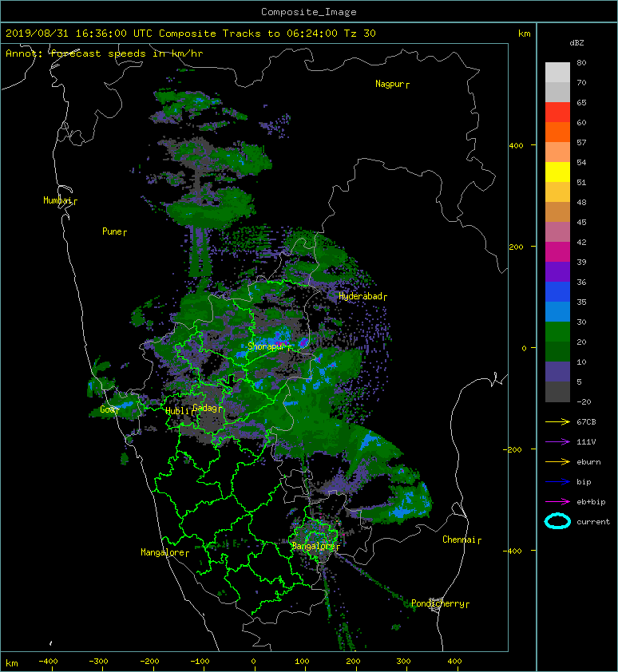Click the purple 111V track arrow in legend
The height and width of the screenshot is (672, 618).
click(557, 442)
